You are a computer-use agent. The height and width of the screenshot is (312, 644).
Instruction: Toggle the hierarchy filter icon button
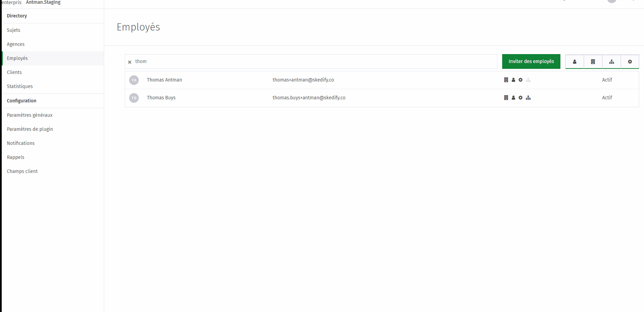coord(611,62)
